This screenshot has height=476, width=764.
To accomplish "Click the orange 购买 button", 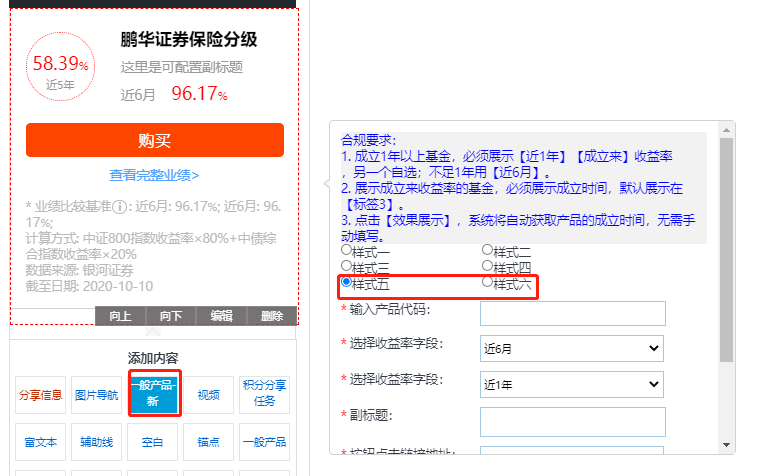I will [x=155, y=140].
